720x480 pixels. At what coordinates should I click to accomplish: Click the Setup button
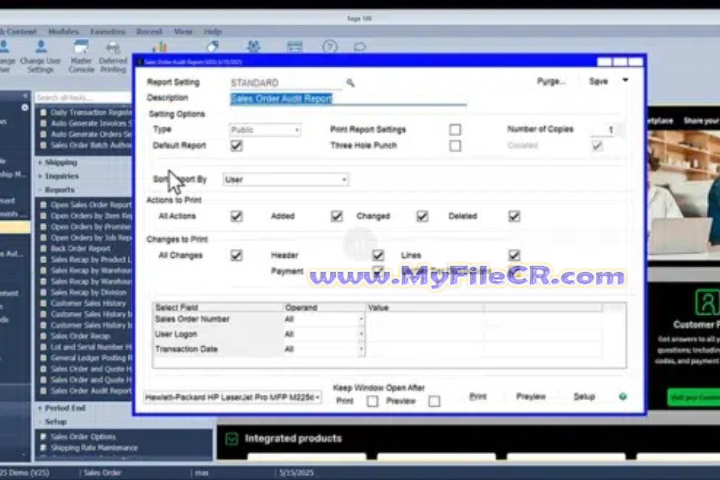click(x=584, y=396)
